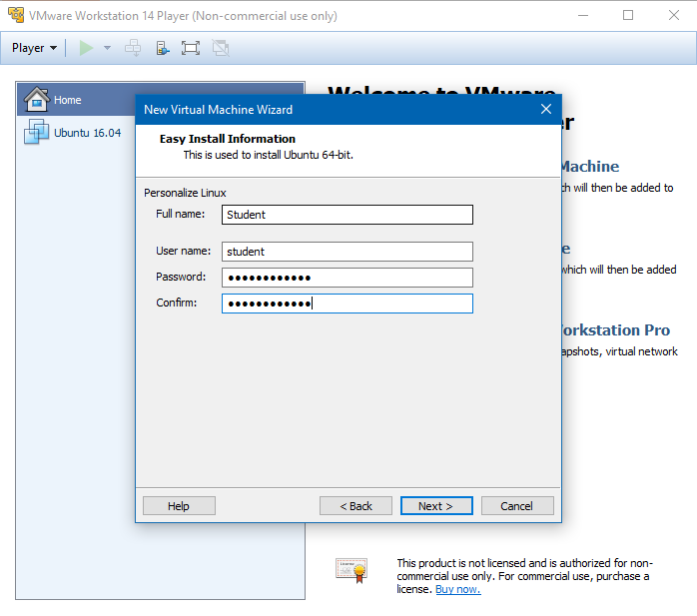Click the User name input field
Viewport: 697px width, 616px height.
pos(348,252)
